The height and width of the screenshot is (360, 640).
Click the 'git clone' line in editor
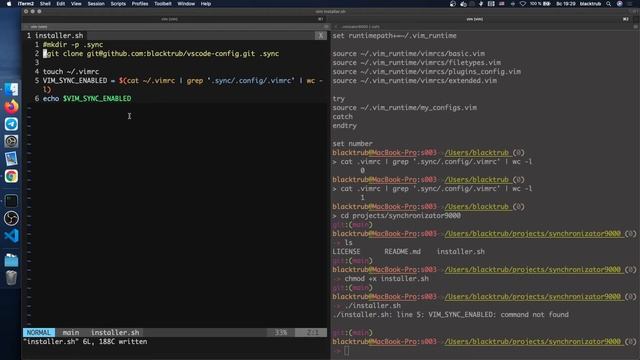click(161, 53)
